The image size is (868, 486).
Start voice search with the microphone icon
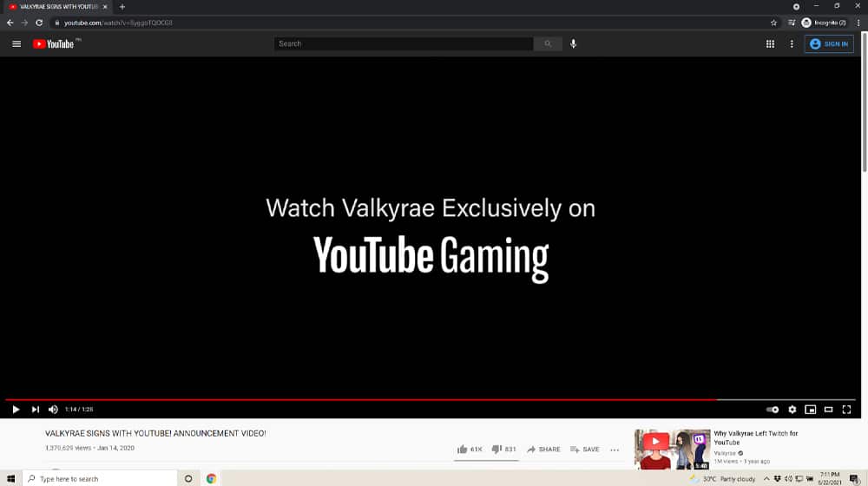(x=574, y=43)
